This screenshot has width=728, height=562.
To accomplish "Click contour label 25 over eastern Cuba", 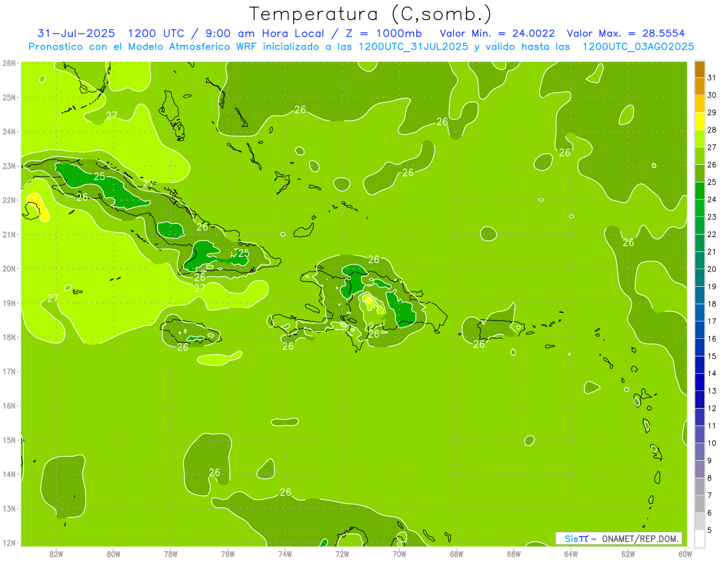I will coord(244,253).
